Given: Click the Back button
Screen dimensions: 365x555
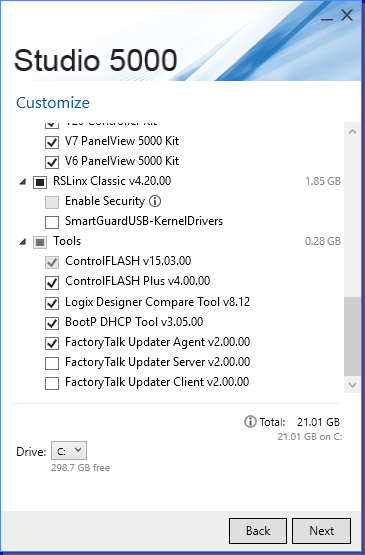Looking at the screenshot, I should tap(258, 531).
